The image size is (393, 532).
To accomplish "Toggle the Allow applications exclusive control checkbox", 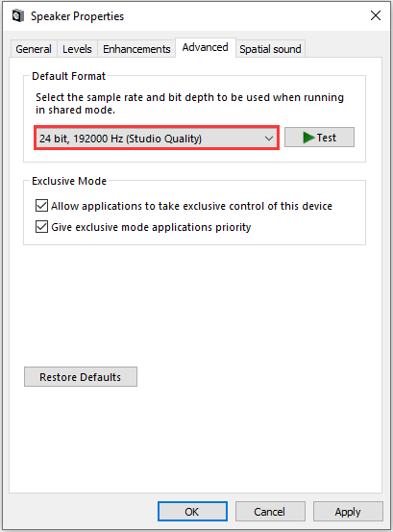I will [41, 206].
